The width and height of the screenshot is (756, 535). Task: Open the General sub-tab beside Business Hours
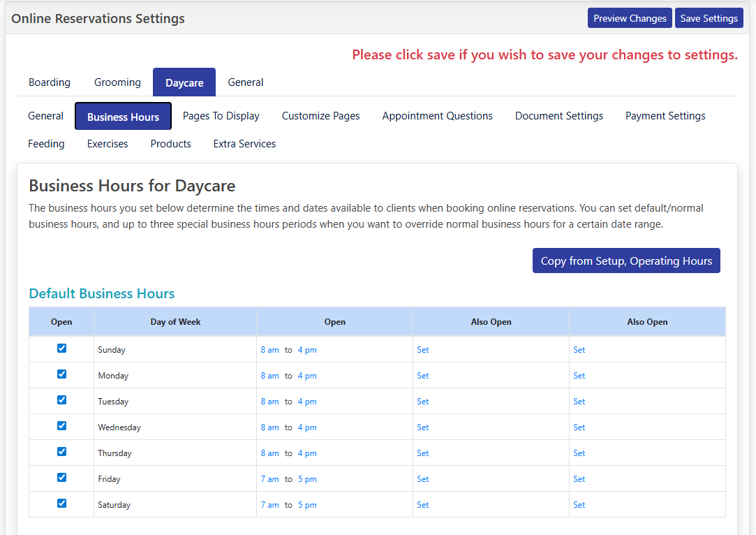(46, 116)
